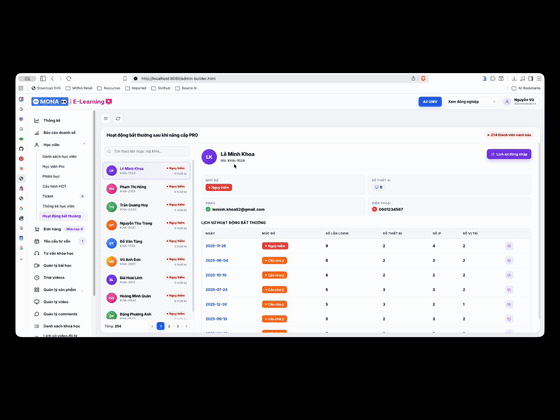Click the member search input field
Screen dimensions: 560x420
pos(147,151)
